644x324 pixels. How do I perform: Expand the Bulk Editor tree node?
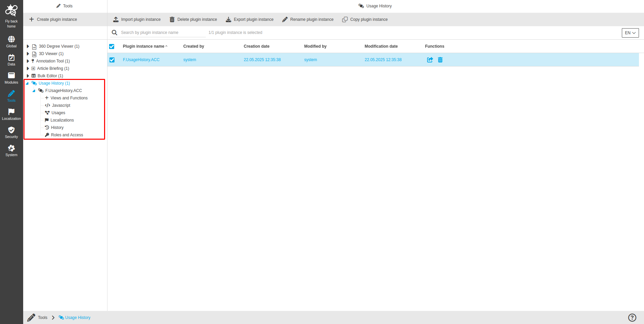pyautogui.click(x=28, y=76)
